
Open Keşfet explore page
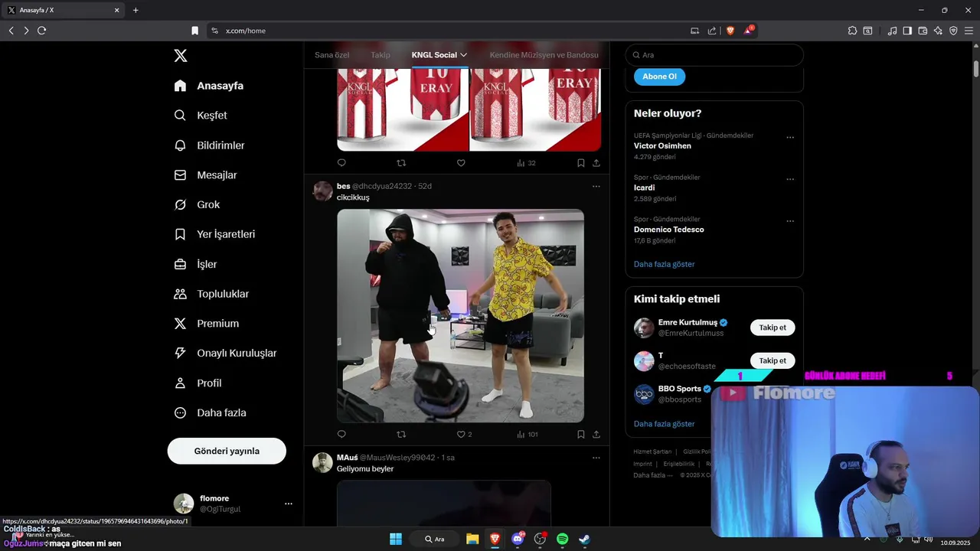click(201, 116)
